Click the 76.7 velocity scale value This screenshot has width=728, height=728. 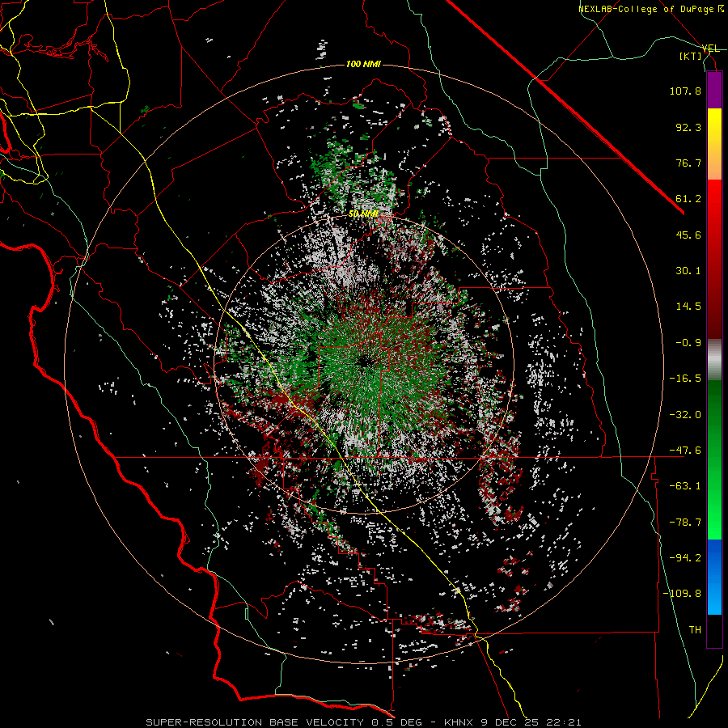(688, 163)
